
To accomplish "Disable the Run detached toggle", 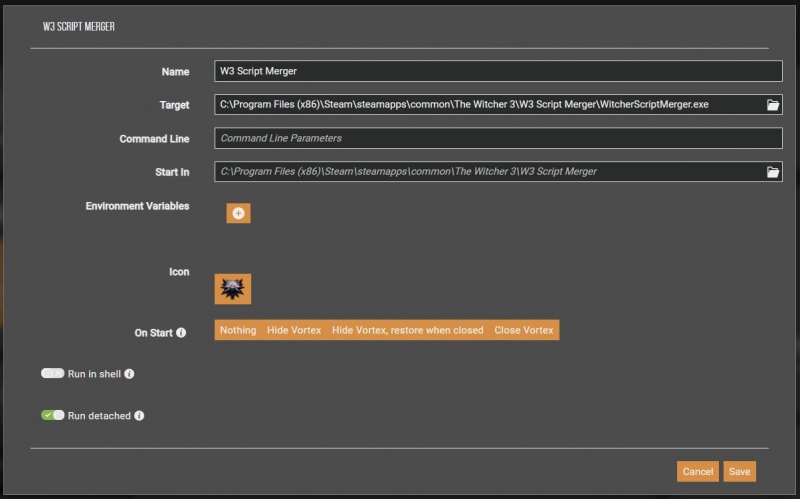I will click(53, 415).
